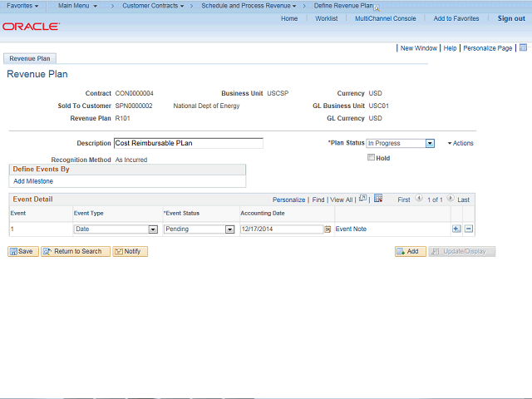Screen dimensions: 532x399
Task: Click the Event Type column header
Action: [x=89, y=213]
